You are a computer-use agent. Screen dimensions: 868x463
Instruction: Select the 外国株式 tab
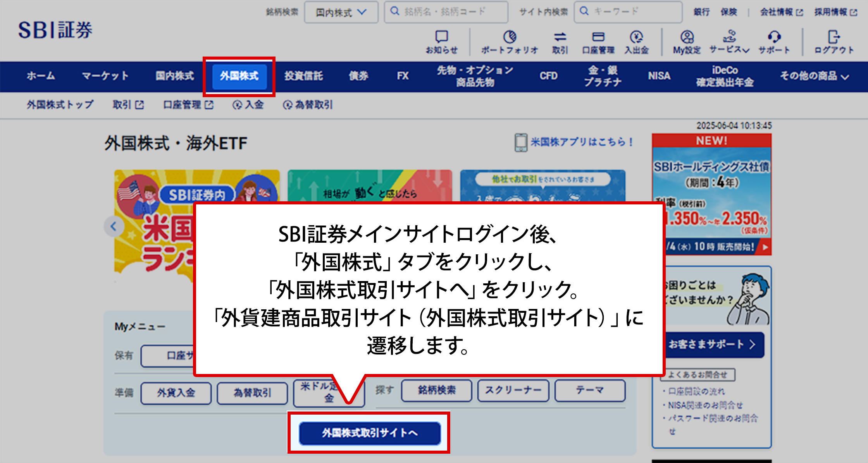click(x=239, y=76)
